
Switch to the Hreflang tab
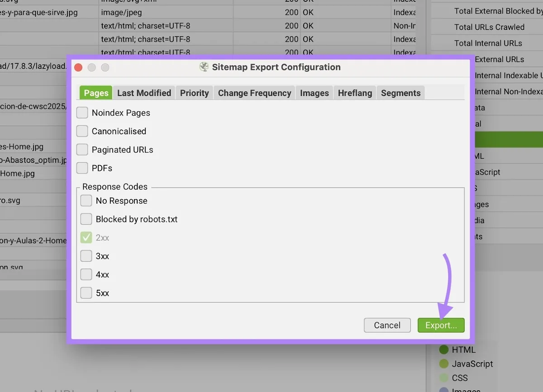pos(355,93)
